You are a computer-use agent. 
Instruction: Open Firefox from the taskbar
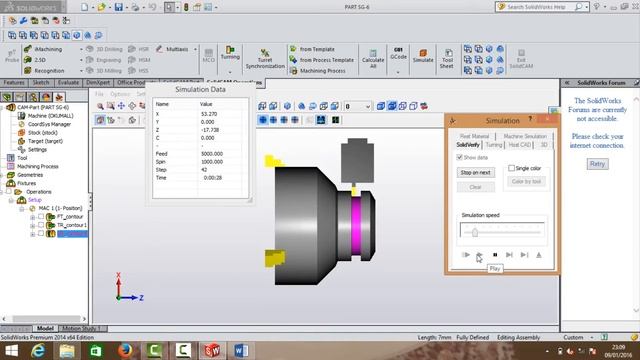125,351
